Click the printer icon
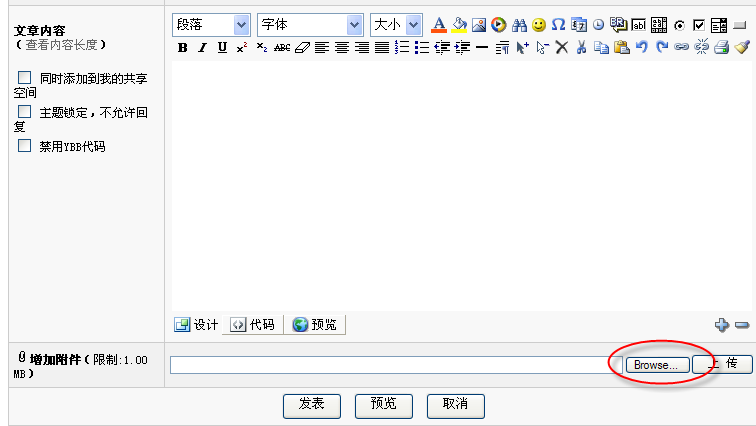This screenshot has height=426, width=756. pyautogui.click(x=721, y=47)
